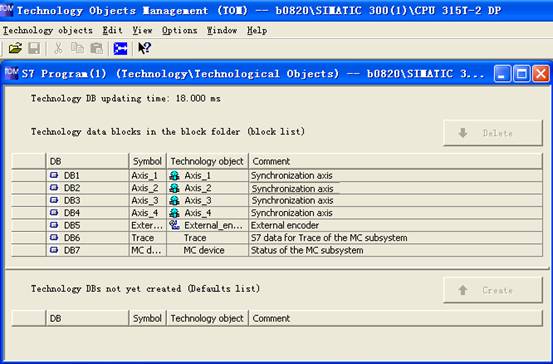The width and height of the screenshot is (553, 364).
Task: Open the Edit menu
Action: click(112, 31)
